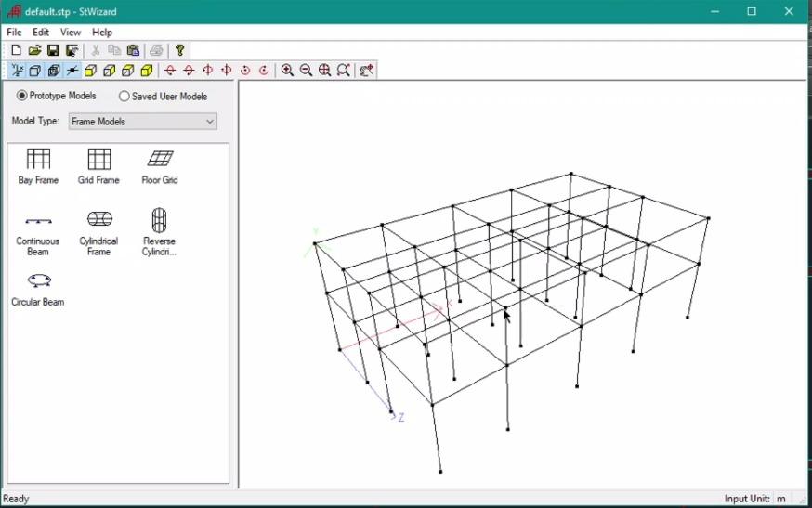Choose the Circular Beam prototype model
The height and width of the screenshot is (508, 812).
(x=38, y=290)
